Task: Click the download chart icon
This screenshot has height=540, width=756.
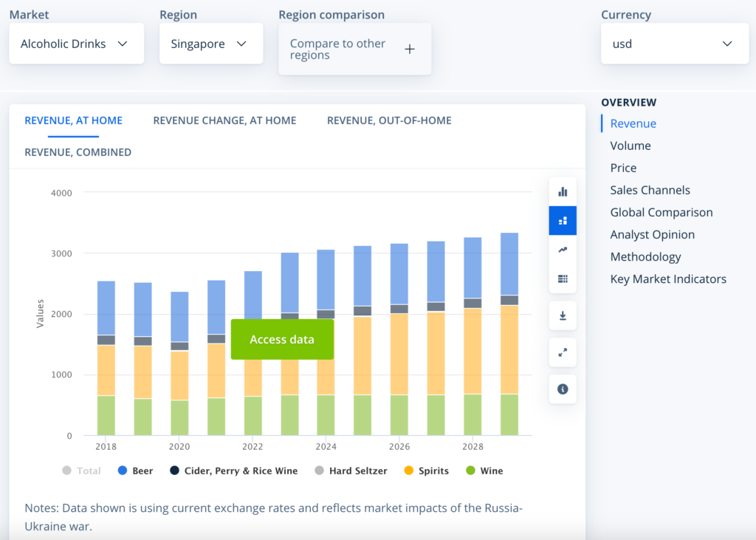Action: [x=563, y=315]
